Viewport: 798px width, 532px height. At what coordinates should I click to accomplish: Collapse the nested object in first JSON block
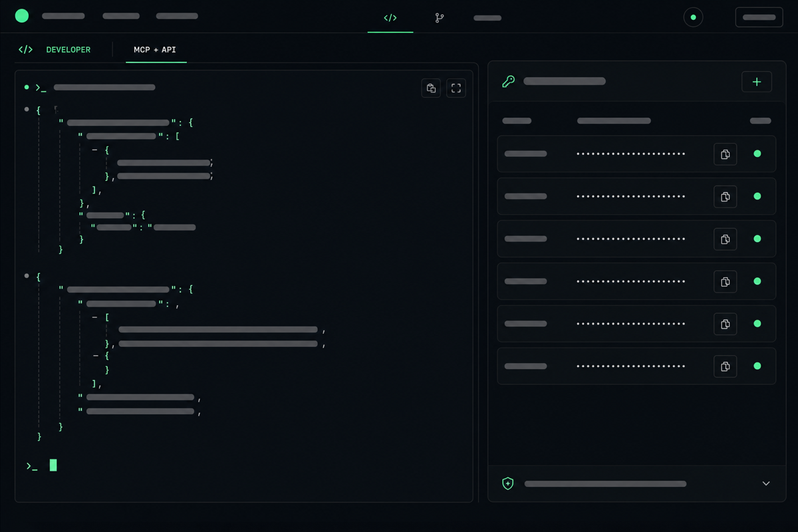click(x=95, y=150)
